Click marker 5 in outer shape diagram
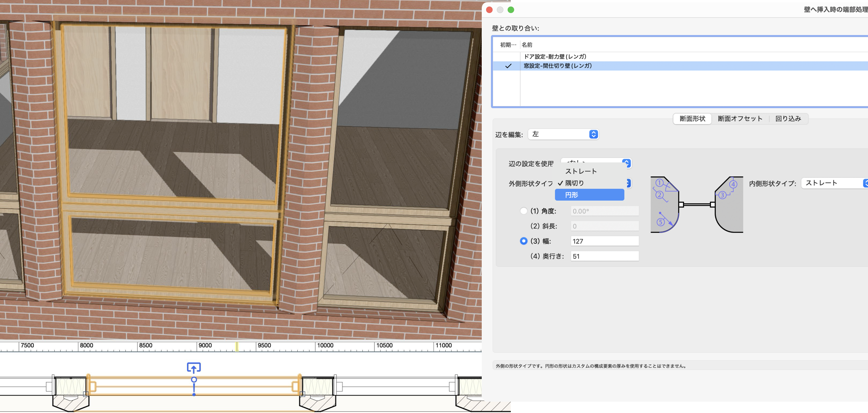 [661, 222]
